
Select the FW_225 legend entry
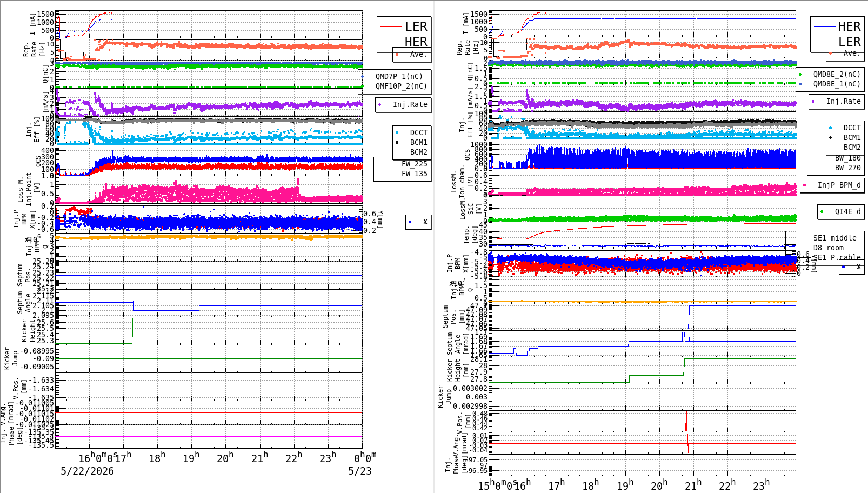coord(414,164)
